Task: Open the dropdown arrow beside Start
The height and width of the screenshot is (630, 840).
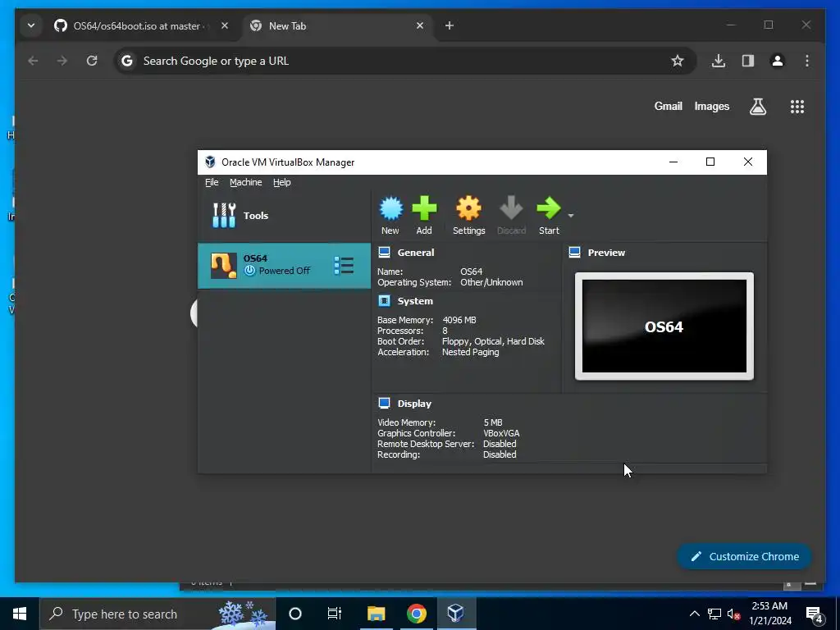Action: click(x=571, y=216)
